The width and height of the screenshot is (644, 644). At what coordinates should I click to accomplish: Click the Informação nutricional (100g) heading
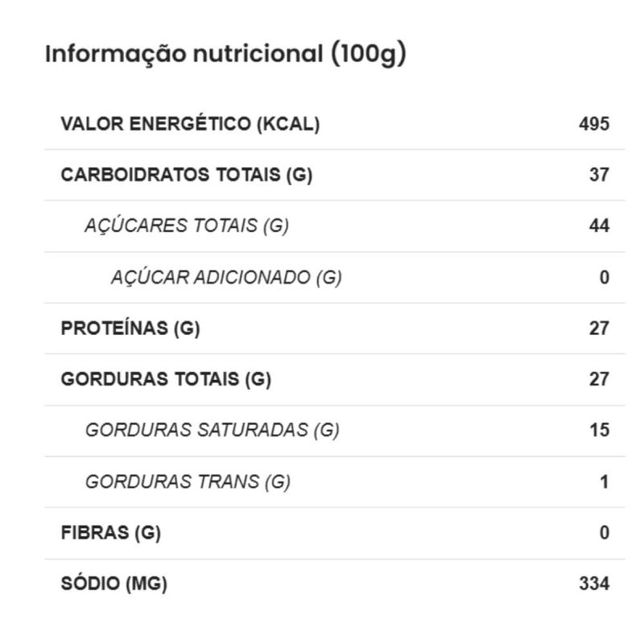(225, 55)
